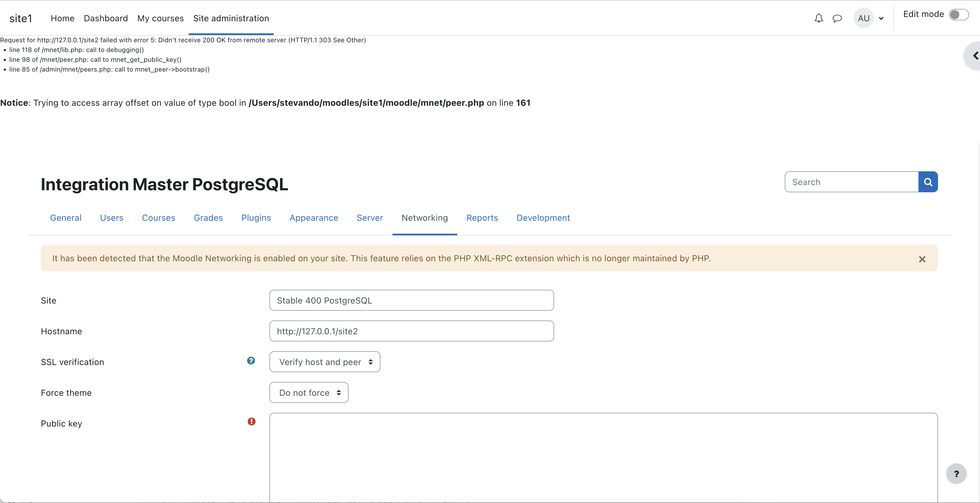Screen dimensions: 980x503
Task: Switch to the General tab
Action: tap(66, 218)
